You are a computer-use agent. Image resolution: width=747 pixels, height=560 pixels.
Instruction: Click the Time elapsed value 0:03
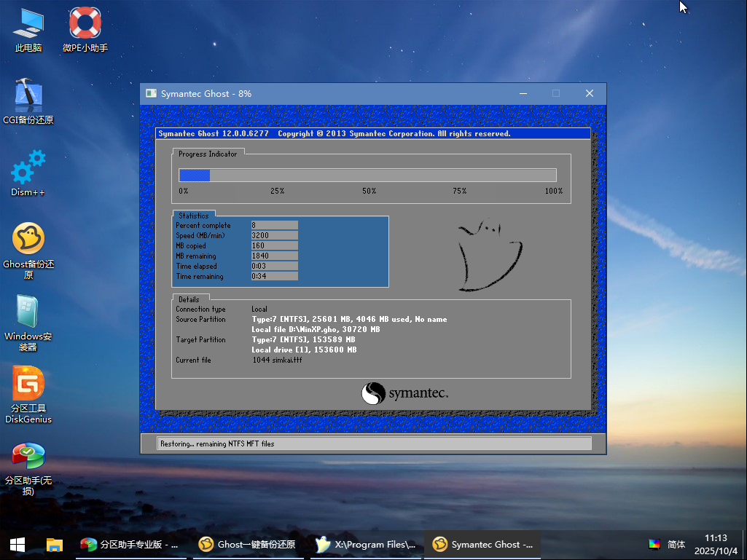pyautogui.click(x=275, y=266)
